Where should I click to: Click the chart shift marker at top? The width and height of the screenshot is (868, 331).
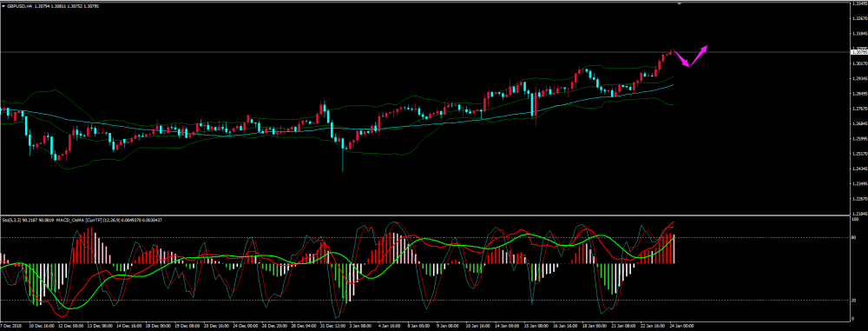pyautogui.click(x=681, y=3)
